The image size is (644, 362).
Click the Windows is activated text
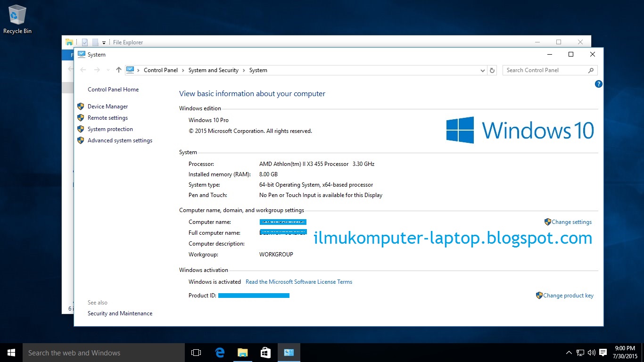[215, 282]
